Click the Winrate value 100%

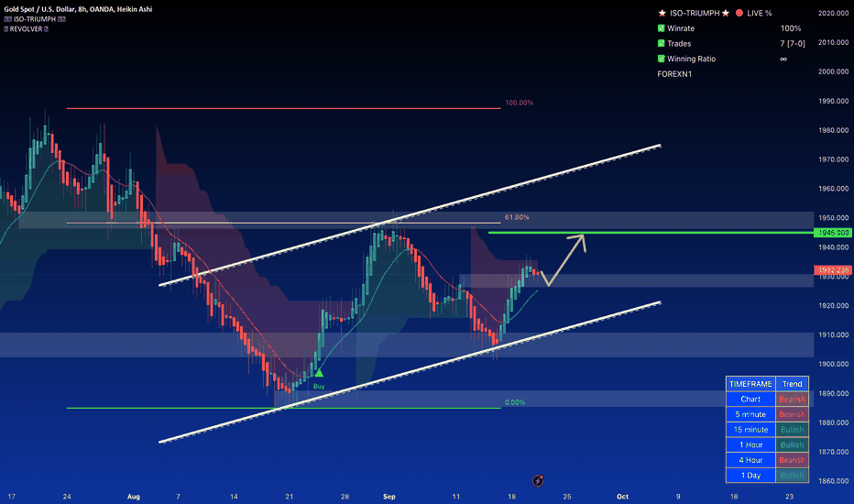pyautogui.click(x=790, y=28)
